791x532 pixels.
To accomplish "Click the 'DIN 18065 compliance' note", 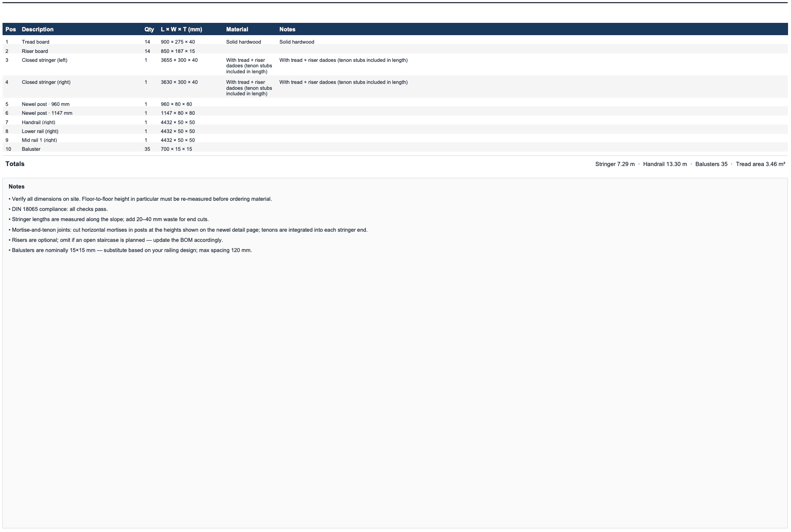I will click(58, 209).
